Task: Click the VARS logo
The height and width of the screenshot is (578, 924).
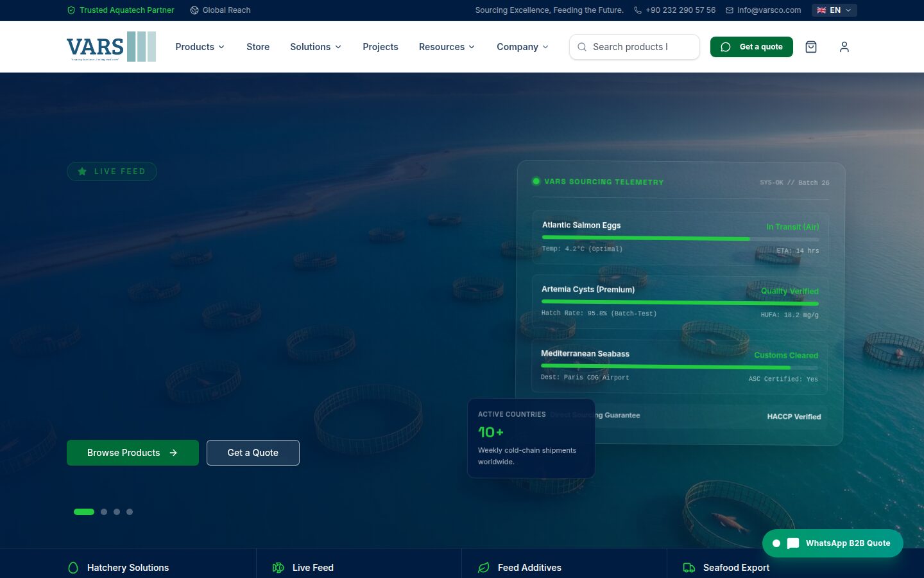Action: coord(111,47)
